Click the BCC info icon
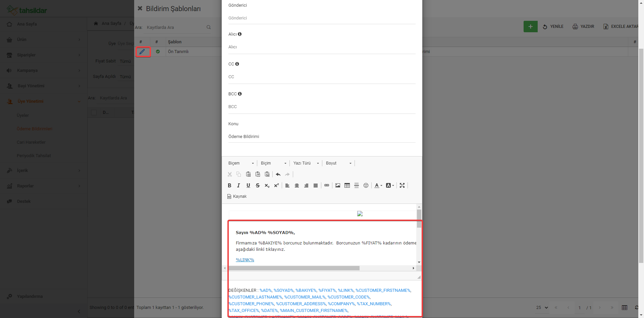The width and height of the screenshot is (644, 318). pos(240,94)
